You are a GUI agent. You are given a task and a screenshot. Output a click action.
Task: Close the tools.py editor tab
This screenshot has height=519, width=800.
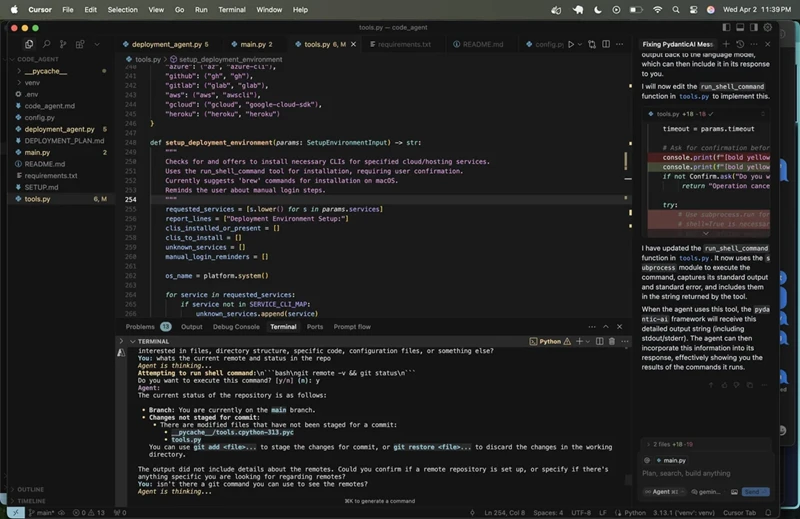tap(354, 45)
